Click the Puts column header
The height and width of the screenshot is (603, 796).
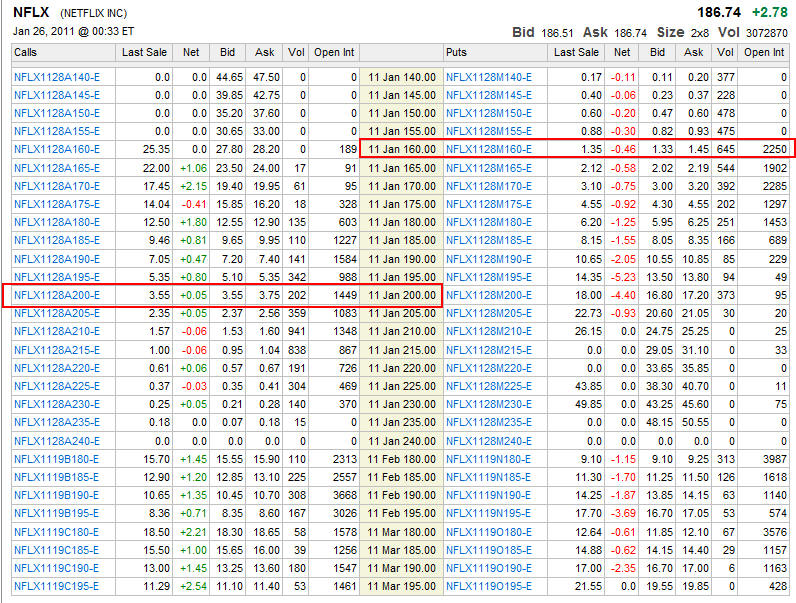tap(457, 52)
